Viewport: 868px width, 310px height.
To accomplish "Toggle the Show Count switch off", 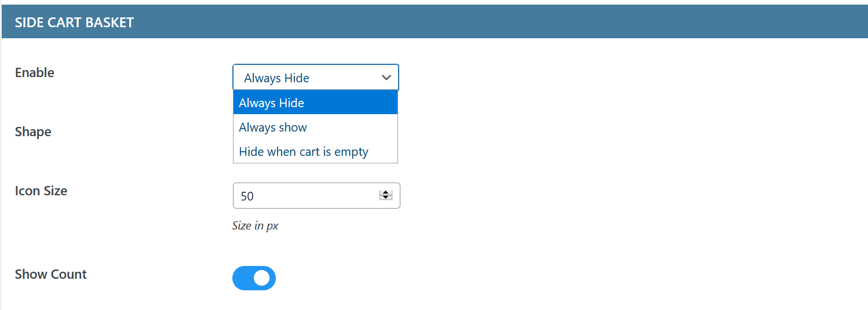I will (x=254, y=278).
